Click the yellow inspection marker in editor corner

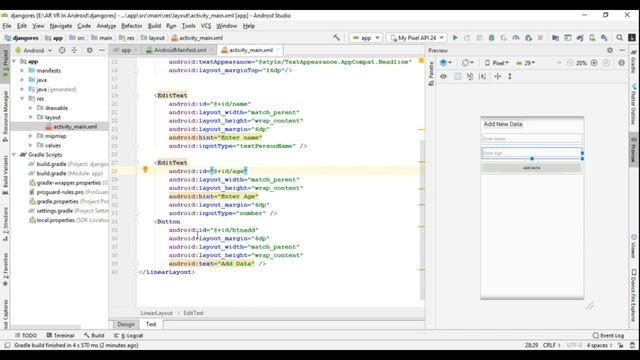[421, 61]
